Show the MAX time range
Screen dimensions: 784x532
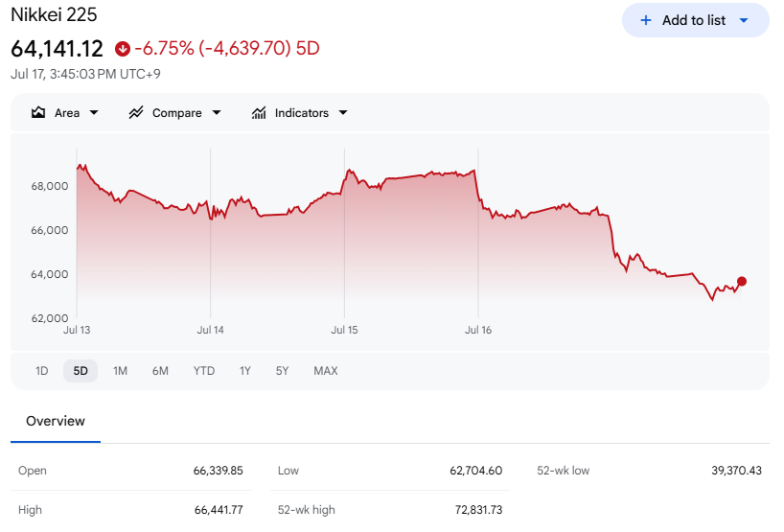326,371
